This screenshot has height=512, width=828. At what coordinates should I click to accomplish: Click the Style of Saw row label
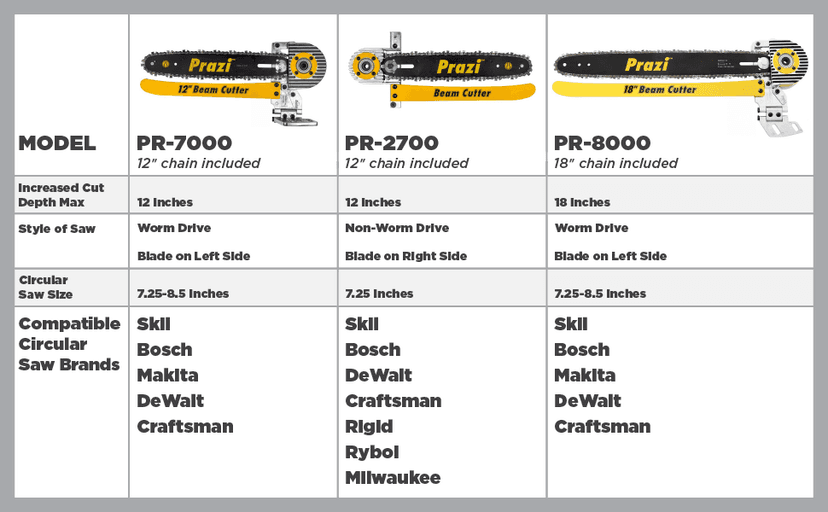click(x=57, y=229)
